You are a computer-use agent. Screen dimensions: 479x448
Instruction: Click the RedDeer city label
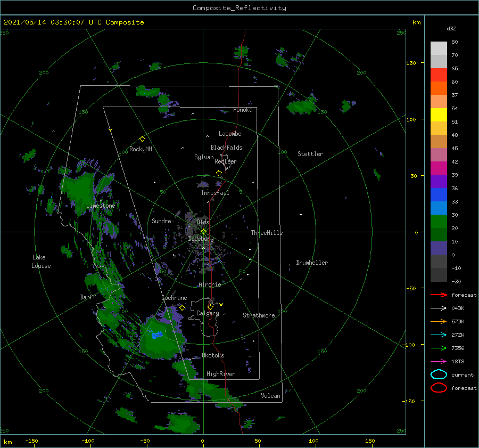[226, 161]
